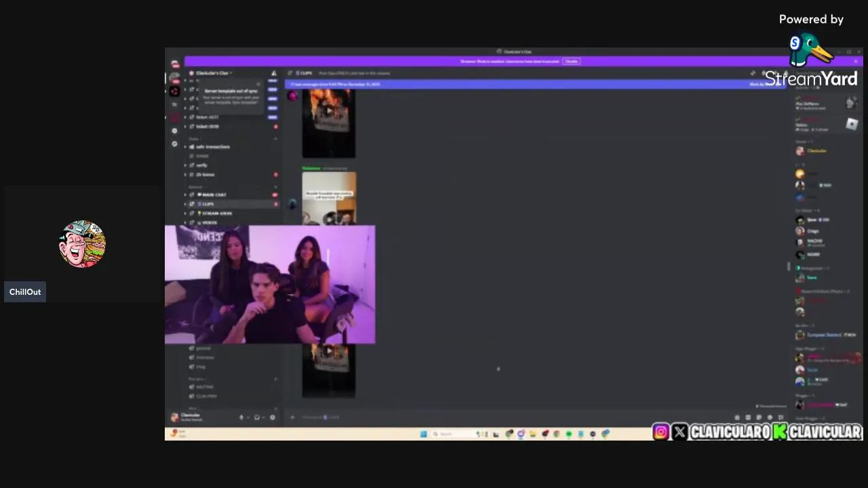Toggle headphone deafen in user panel
Viewport: 868px width, 488px height.
tap(256, 418)
